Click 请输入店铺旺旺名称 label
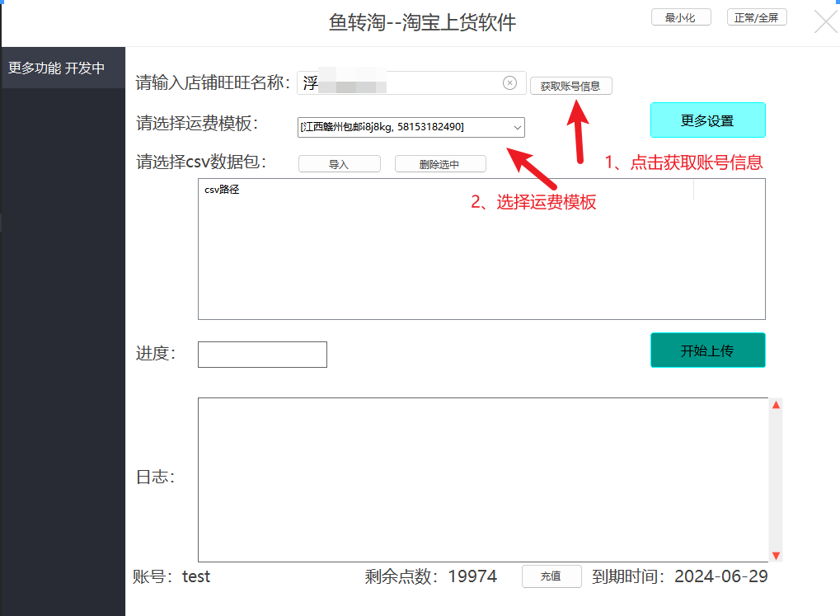 click(x=213, y=82)
